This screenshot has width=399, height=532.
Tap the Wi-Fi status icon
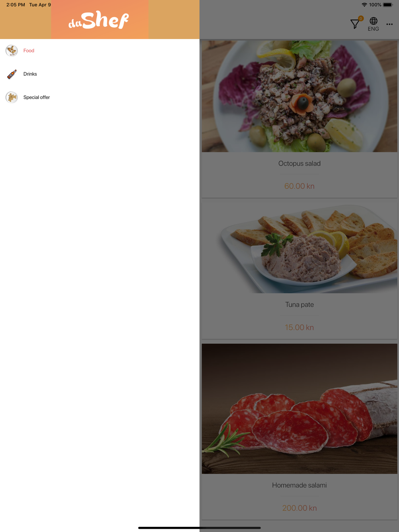pos(364,5)
